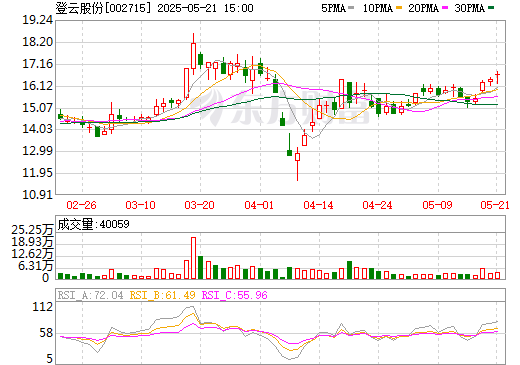This screenshot has height=365, width=520.
Task: Click the 04-14 date axis label
Action: (x=318, y=205)
